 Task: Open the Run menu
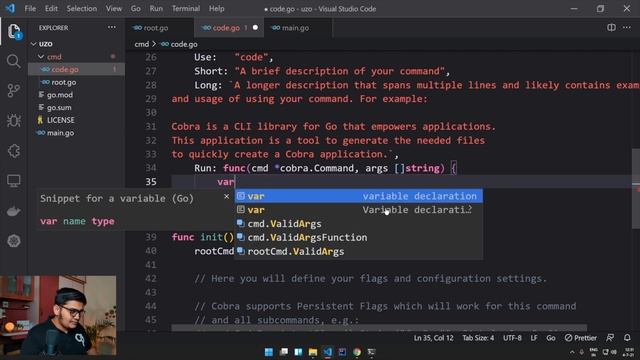coord(156,8)
